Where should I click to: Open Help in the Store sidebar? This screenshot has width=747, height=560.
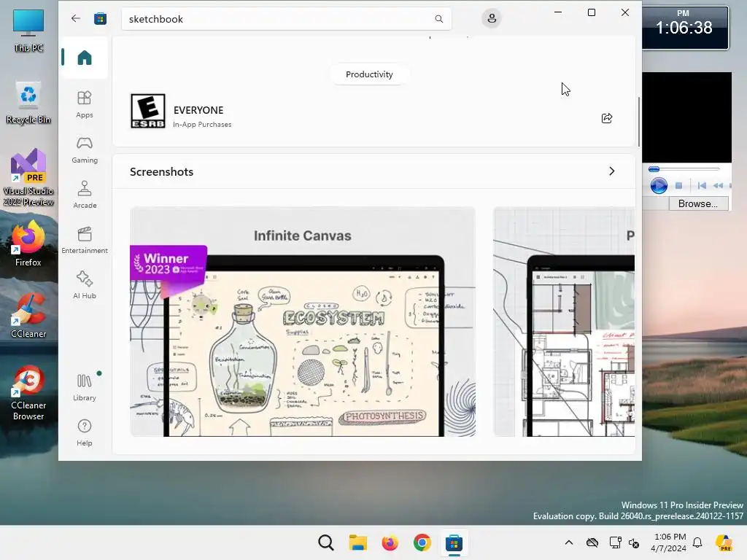(85, 432)
